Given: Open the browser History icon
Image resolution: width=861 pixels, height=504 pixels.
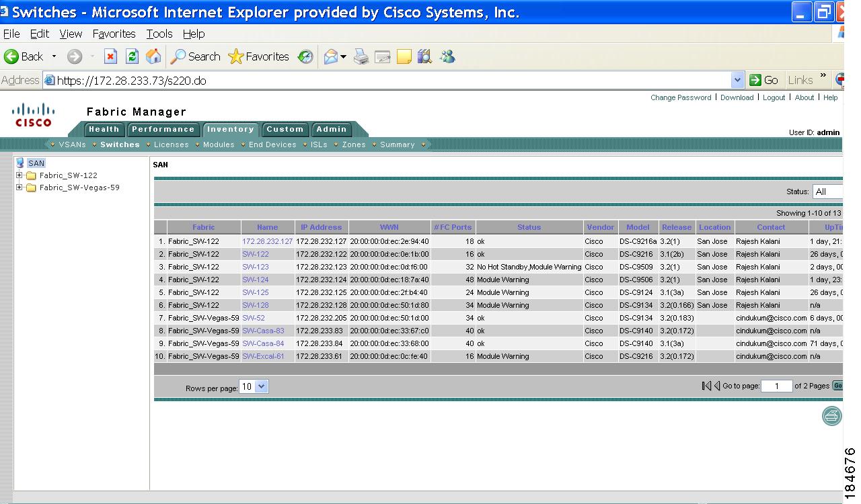Looking at the screenshot, I should (306, 57).
